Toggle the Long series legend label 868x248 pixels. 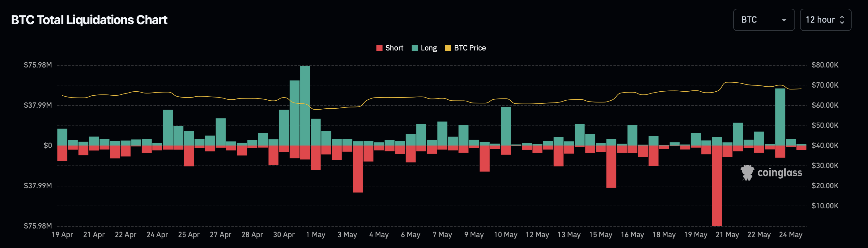[428, 48]
